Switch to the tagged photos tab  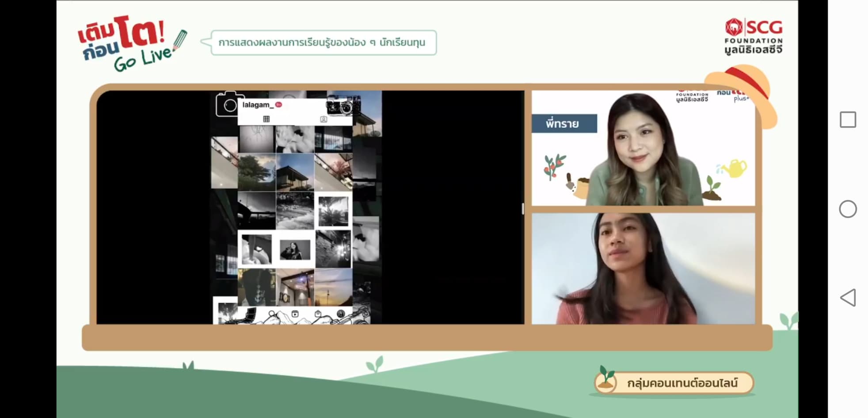324,119
